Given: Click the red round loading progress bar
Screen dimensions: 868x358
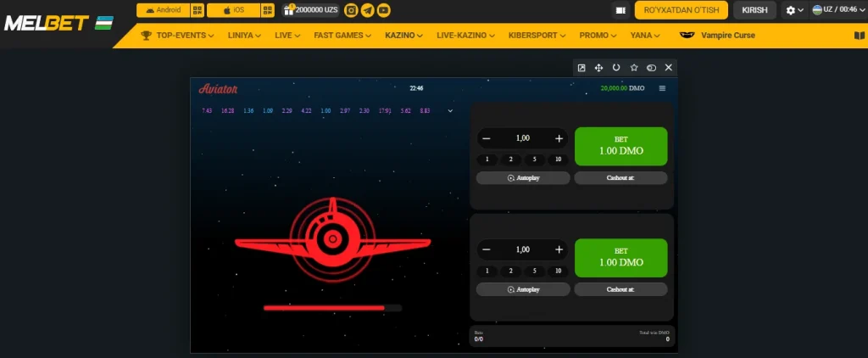Looking at the screenshot, I should (x=332, y=308).
